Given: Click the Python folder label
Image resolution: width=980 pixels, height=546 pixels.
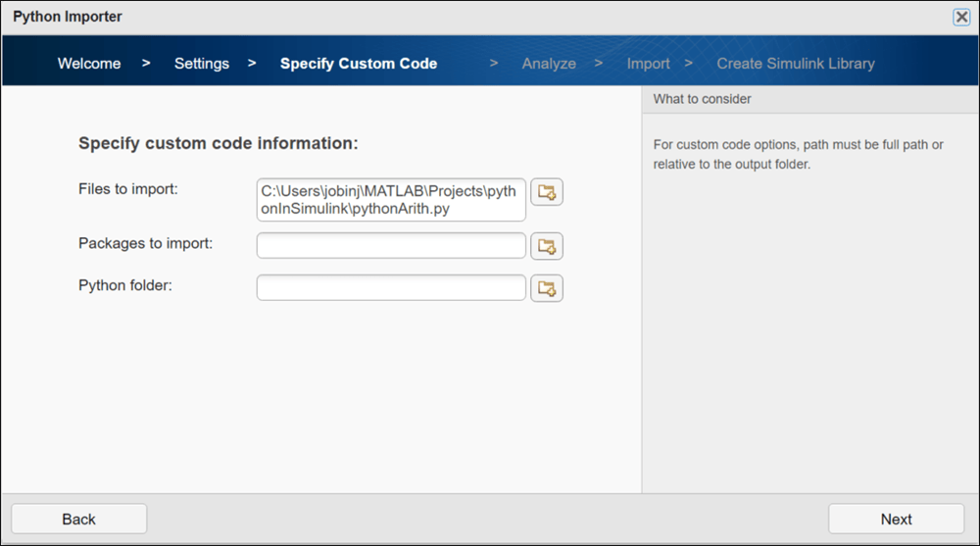Looking at the screenshot, I should pyautogui.click(x=125, y=285).
